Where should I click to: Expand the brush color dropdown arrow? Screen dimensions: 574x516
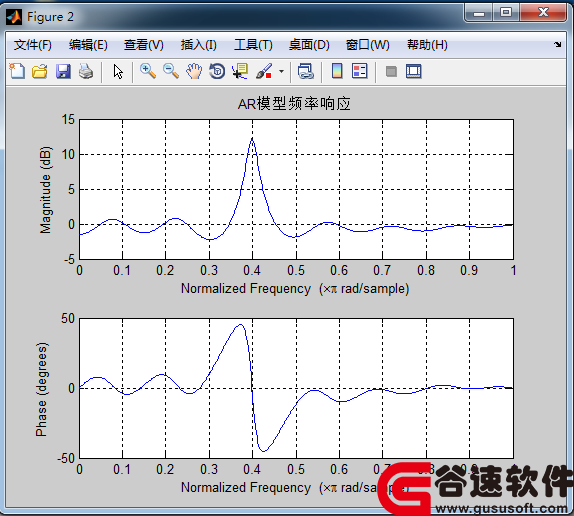click(x=281, y=71)
